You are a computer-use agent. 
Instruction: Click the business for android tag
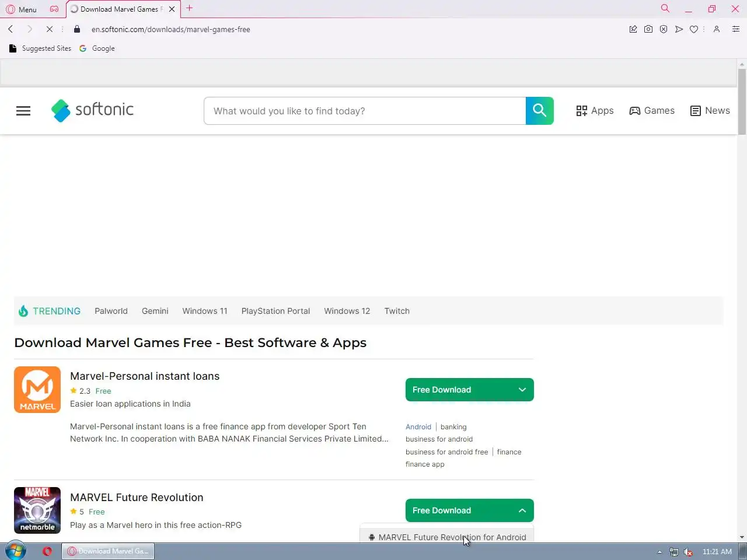click(x=439, y=439)
